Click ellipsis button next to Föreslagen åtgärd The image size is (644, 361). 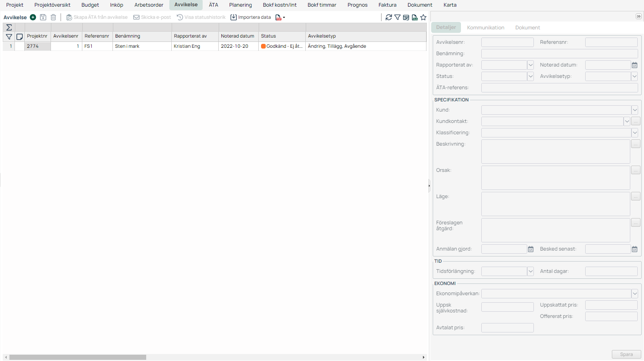pyautogui.click(x=636, y=222)
